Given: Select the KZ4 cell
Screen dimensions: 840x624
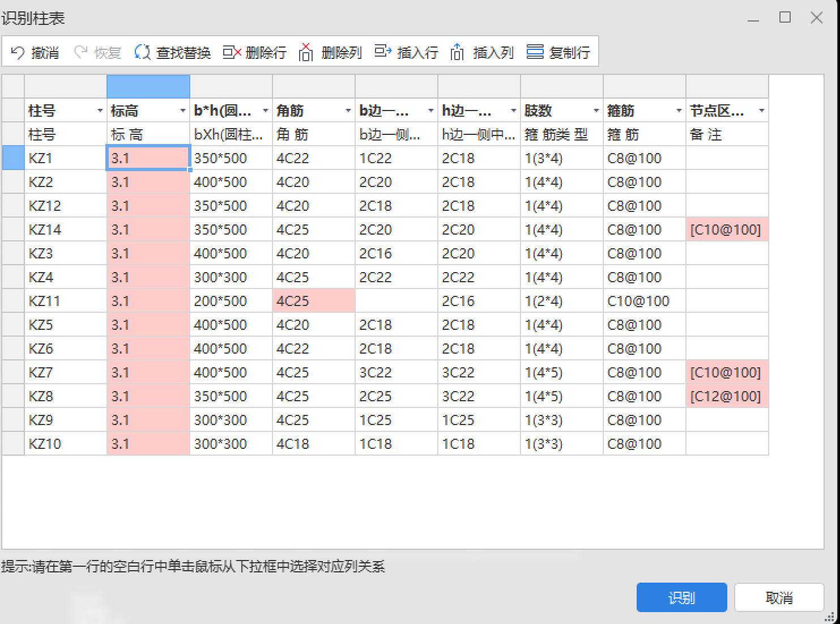Looking at the screenshot, I should 66,277.
